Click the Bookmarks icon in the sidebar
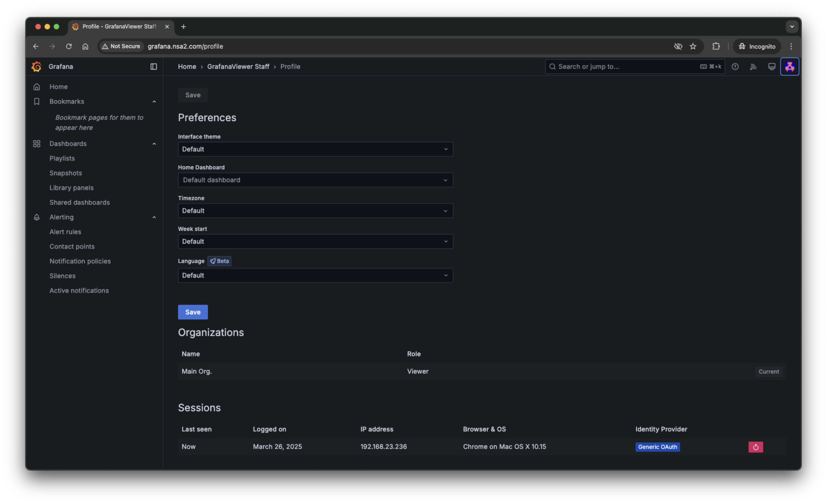The width and height of the screenshot is (827, 504). pyautogui.click(x=36, y=101)
